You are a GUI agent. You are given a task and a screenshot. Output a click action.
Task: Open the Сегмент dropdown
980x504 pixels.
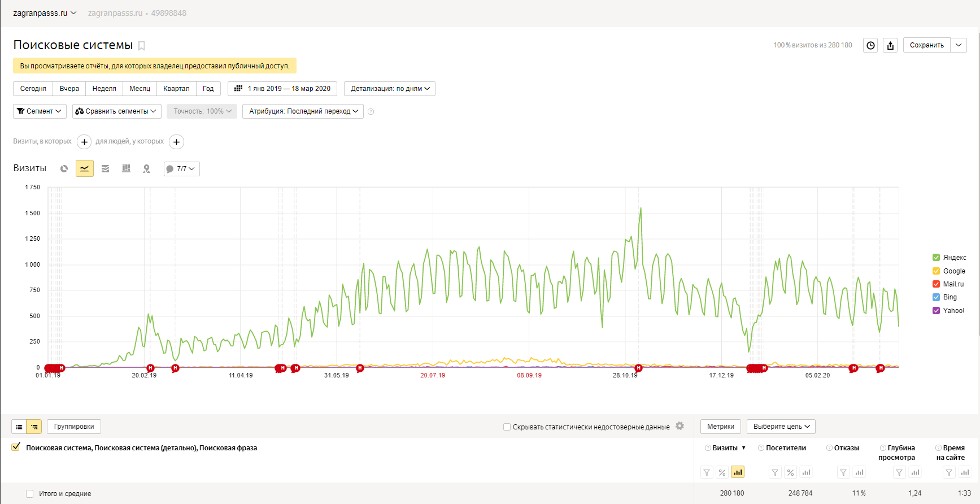pos(40,111)
